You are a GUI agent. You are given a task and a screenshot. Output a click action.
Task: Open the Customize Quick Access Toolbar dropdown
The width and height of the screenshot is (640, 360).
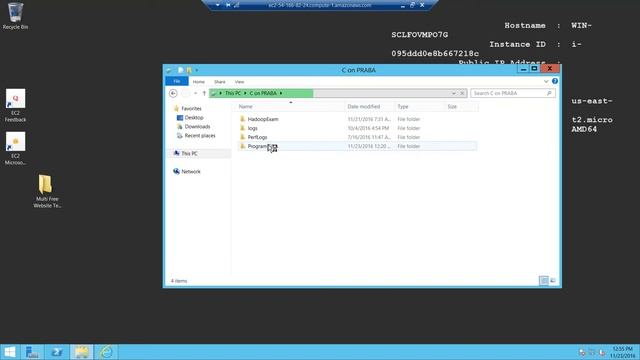[196, 70]
